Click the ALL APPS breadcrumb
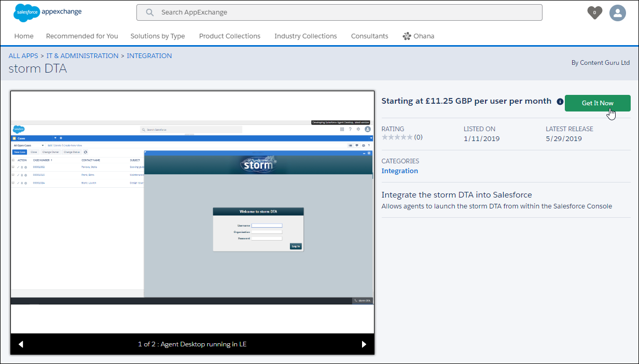 click(x=23, y=56)
